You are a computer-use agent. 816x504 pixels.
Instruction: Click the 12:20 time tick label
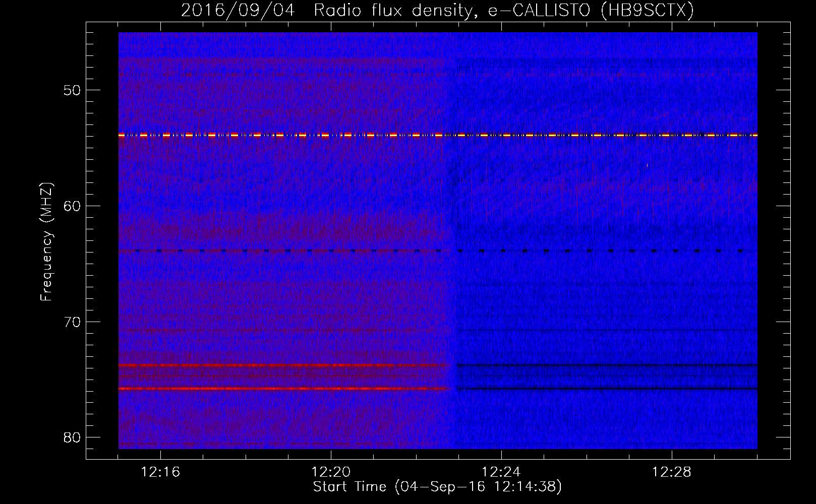331,472
